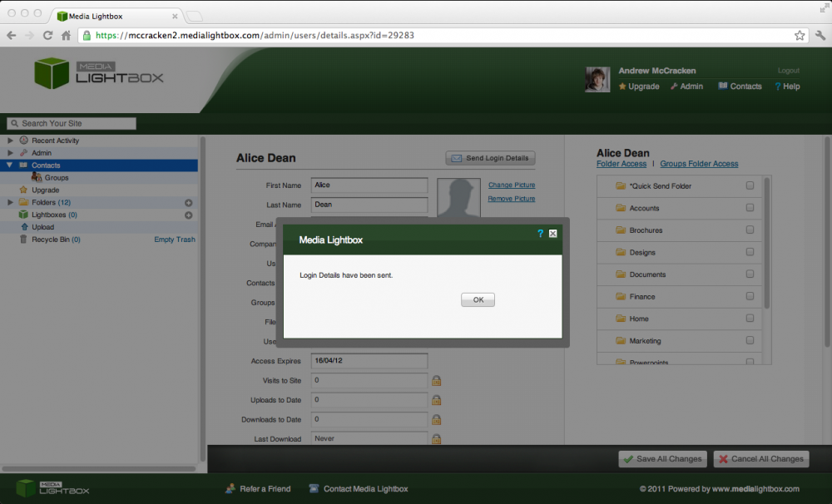Viewport: 832px width, 504px height.
Task: Click the Search Your Site field
Action: coord(72,123)
